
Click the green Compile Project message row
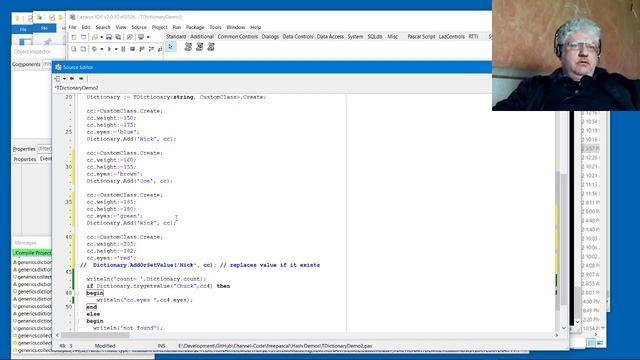33,253
